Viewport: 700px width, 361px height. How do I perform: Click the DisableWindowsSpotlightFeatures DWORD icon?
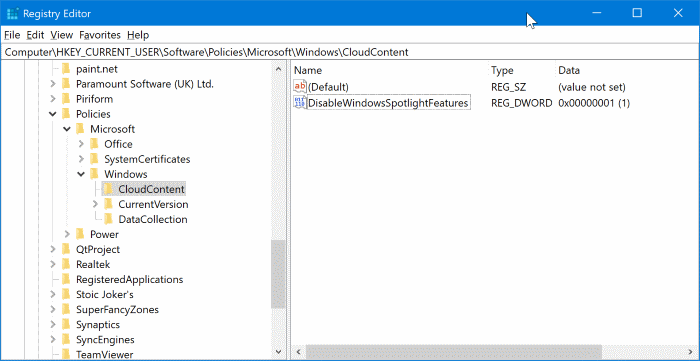point(300,103)
